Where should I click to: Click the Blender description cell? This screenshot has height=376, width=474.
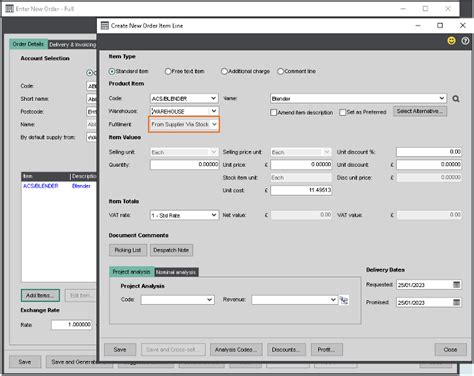(x=81, y=186)
